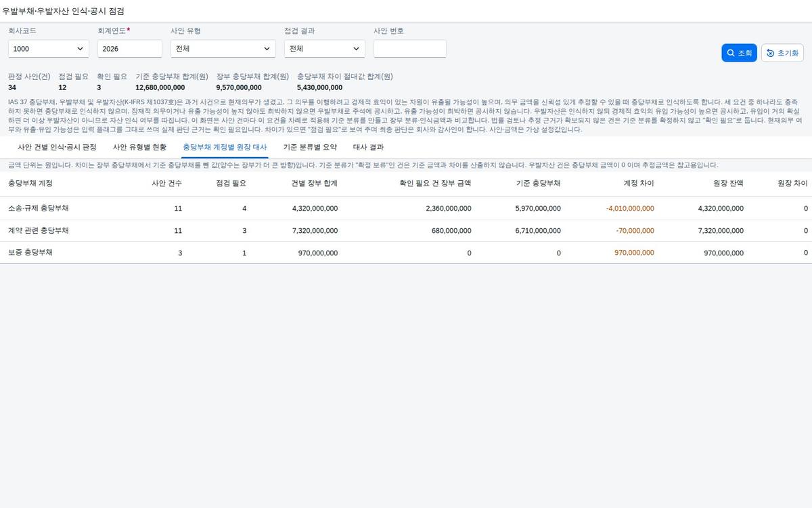Click the empty 사안 번호 input field

(410, 49)
